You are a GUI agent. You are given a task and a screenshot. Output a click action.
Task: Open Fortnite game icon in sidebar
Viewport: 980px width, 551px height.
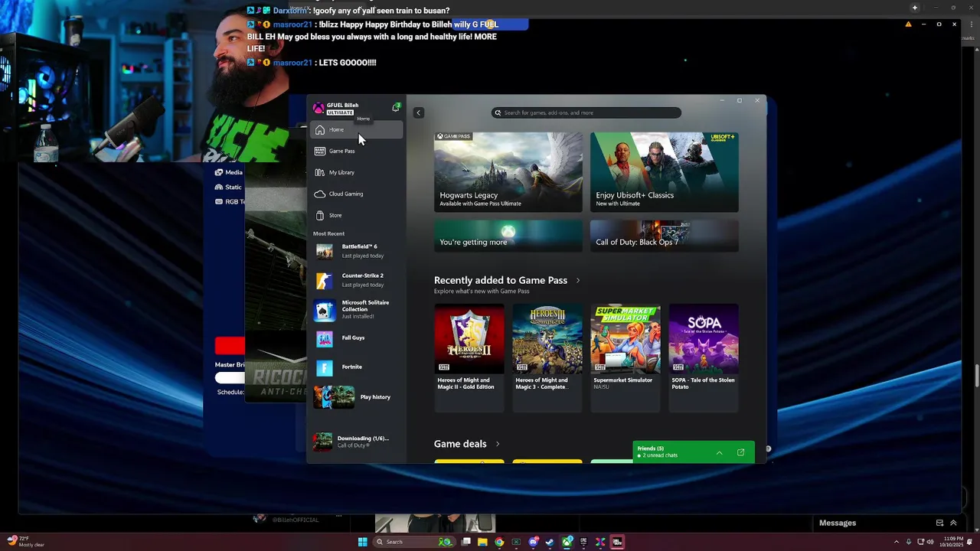point(325,367)
